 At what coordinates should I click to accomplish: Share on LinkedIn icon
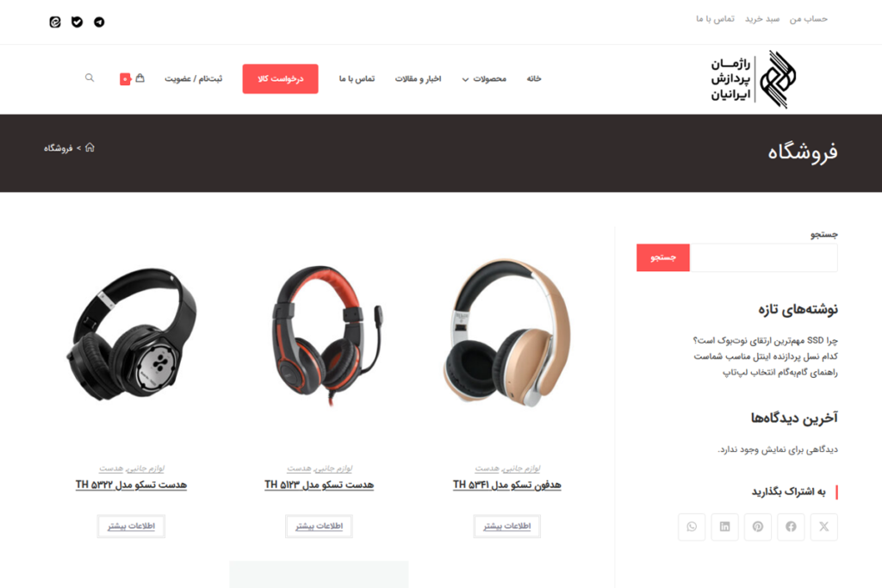click(724, 527)
